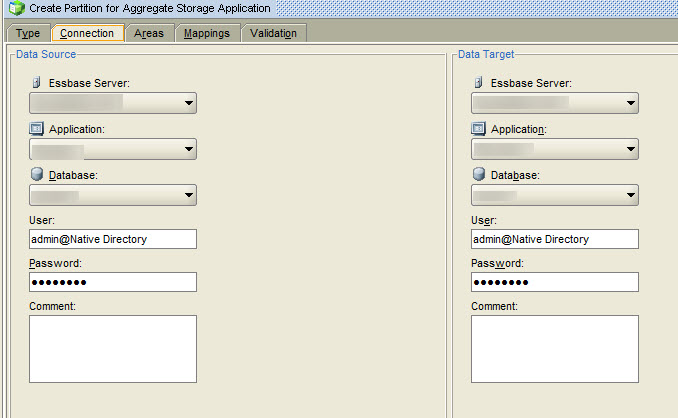Open the Data Target Application dropdown

(x=630, y=149)
